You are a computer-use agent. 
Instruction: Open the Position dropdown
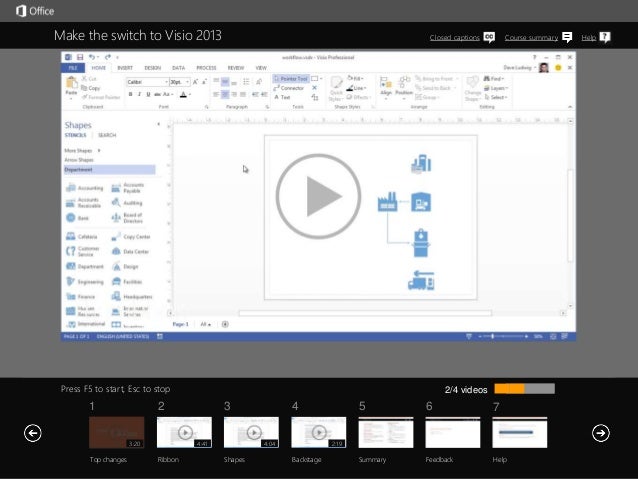click(404, 87)
